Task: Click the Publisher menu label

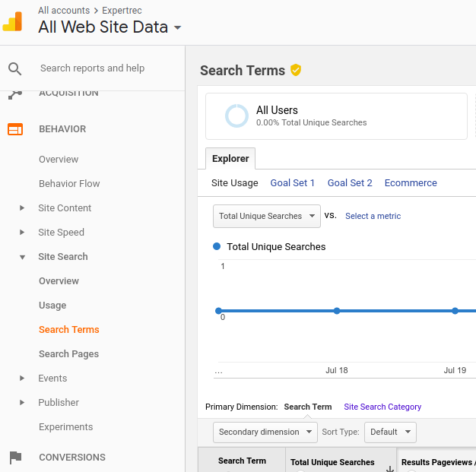Action: 59,403
